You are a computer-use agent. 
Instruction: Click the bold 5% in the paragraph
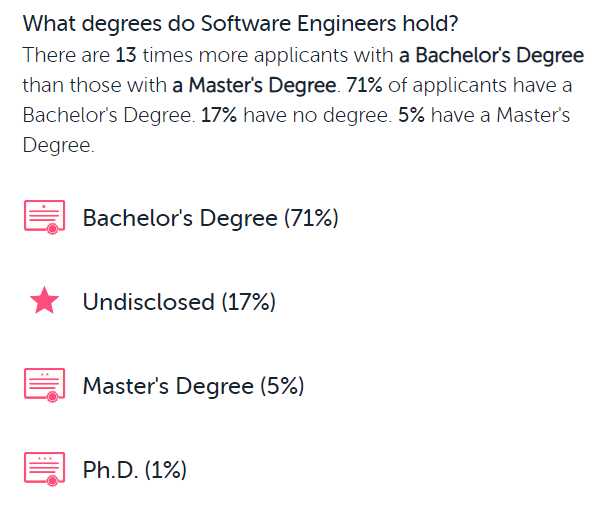pyautogui.click(x=411, y=115)
